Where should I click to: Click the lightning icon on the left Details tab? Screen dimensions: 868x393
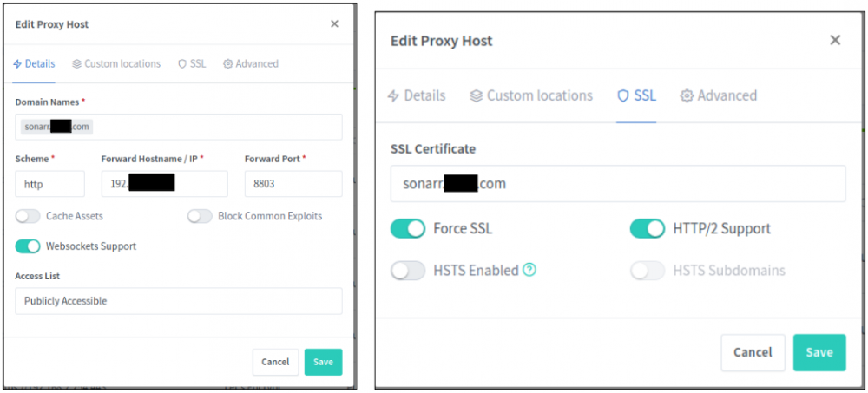click(x=17, y=63)
